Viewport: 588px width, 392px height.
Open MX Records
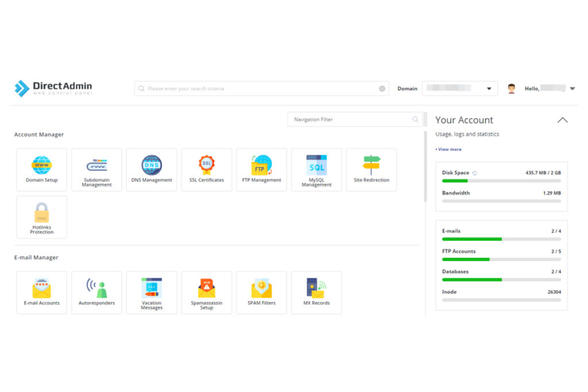[x=316, y=293]
